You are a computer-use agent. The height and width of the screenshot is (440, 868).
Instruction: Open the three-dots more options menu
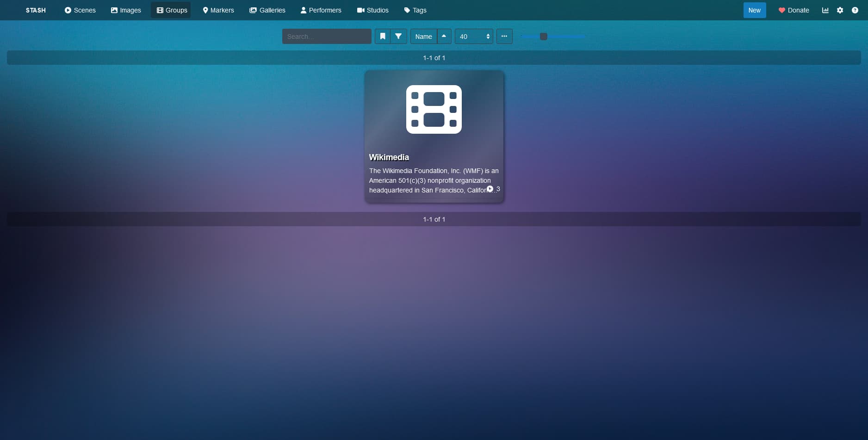[x=504, y=37]
